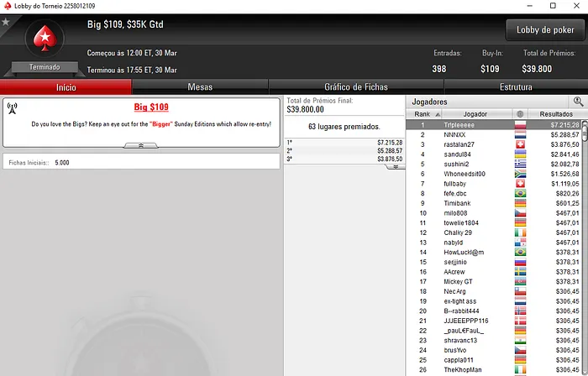
Task: Select player NNNXX in the list
Action: click(494, 135)
